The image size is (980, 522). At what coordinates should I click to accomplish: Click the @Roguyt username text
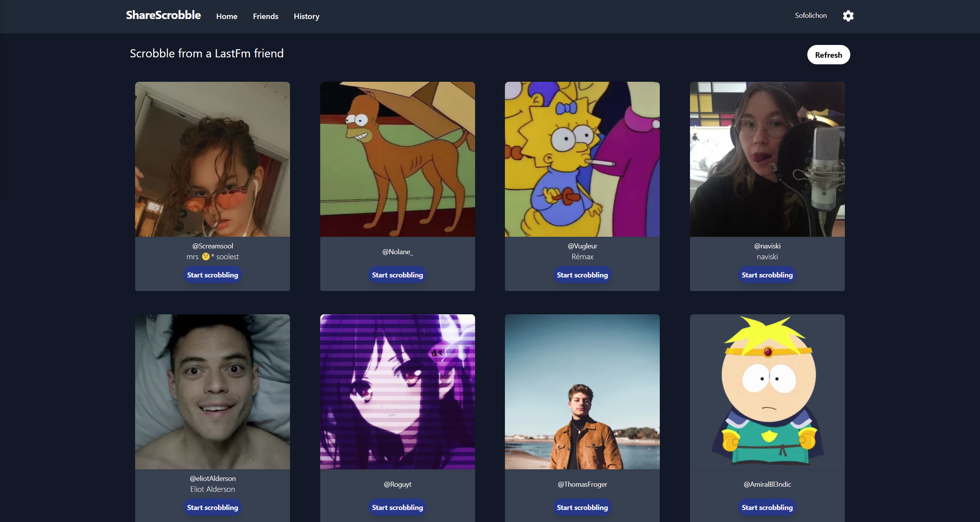click(x=398, y=484)
